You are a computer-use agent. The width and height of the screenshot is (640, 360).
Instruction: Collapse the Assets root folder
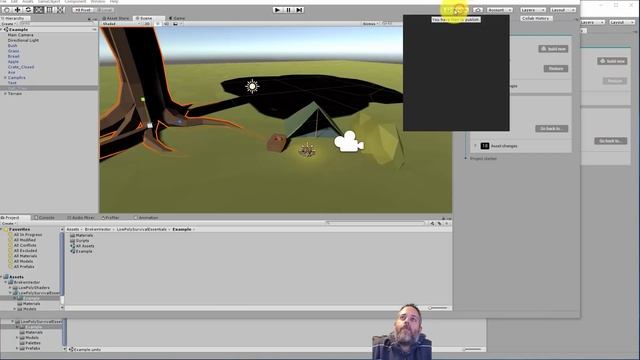pos(2,277)
